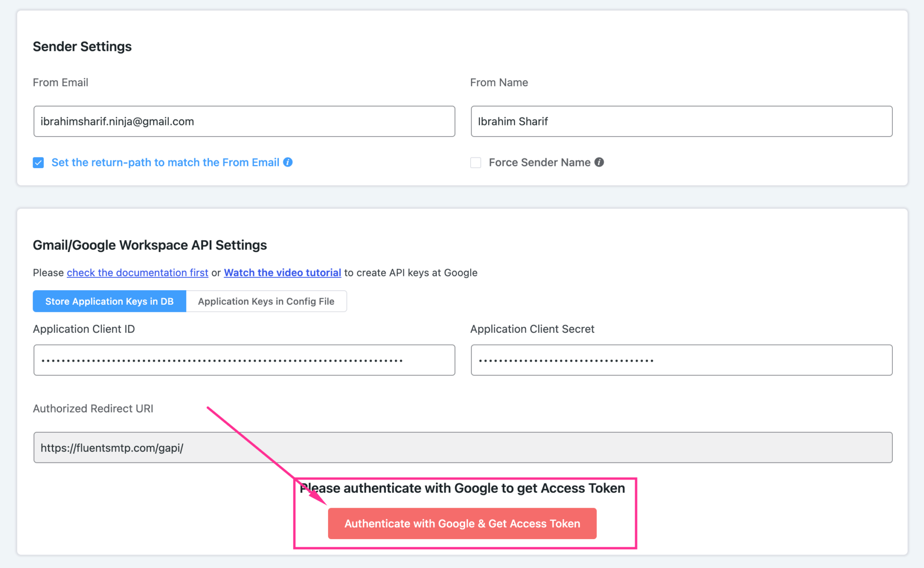Click the info tooltip next to return-path option

pos(288,162)
